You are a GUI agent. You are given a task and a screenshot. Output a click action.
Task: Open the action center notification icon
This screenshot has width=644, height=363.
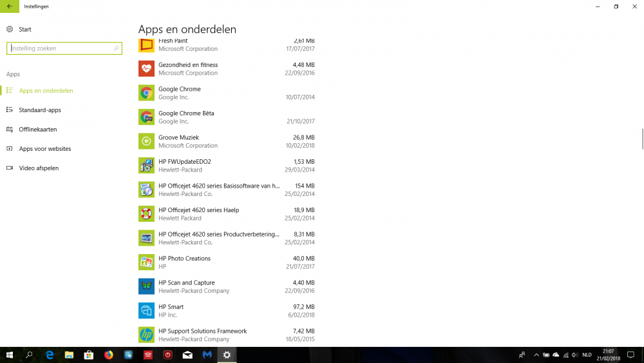630,355
